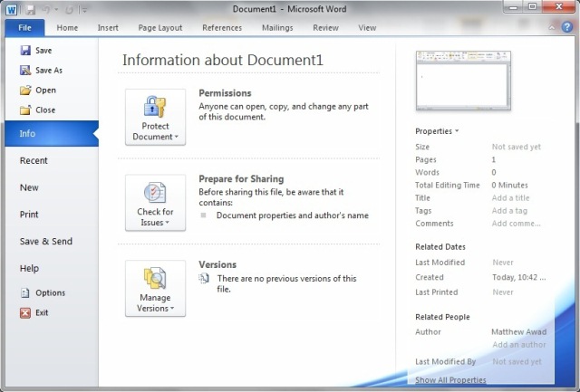This screenshot has height=392, width=580.
Task: Click the Add comments field
Action: coord(516,223)
